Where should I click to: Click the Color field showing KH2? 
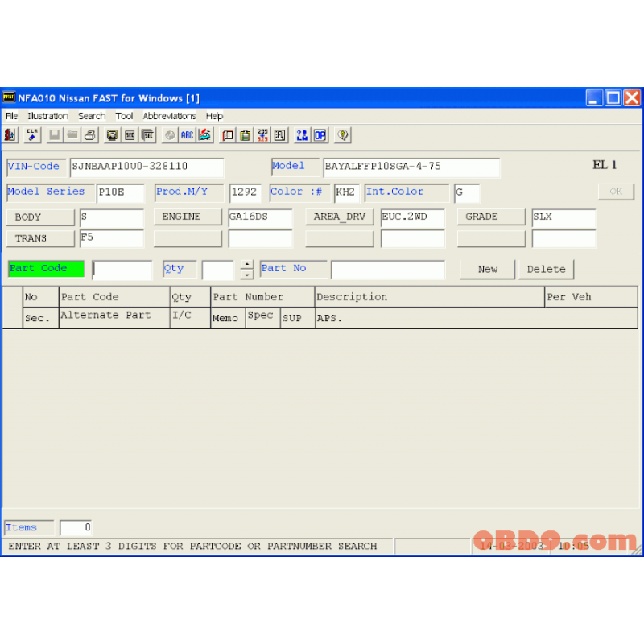click(347, 193)
